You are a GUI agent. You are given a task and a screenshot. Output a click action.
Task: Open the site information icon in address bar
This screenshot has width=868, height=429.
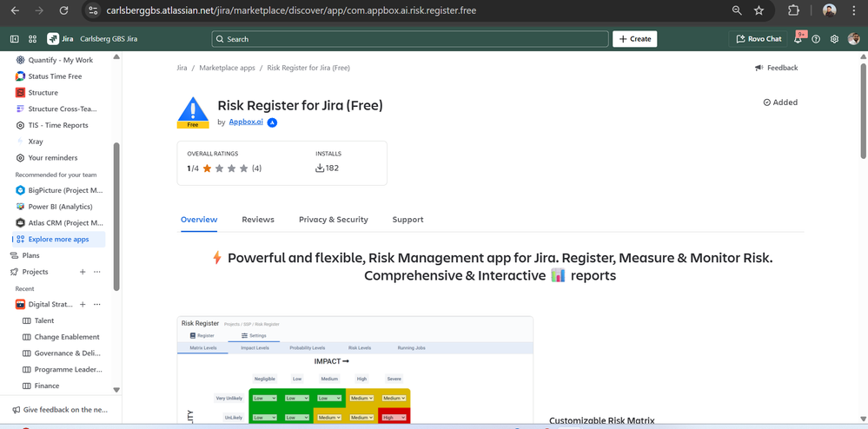click(x=93, y=10)
